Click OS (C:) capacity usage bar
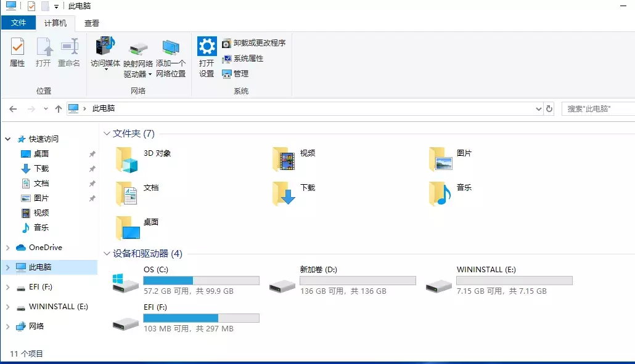 point(201,281)
